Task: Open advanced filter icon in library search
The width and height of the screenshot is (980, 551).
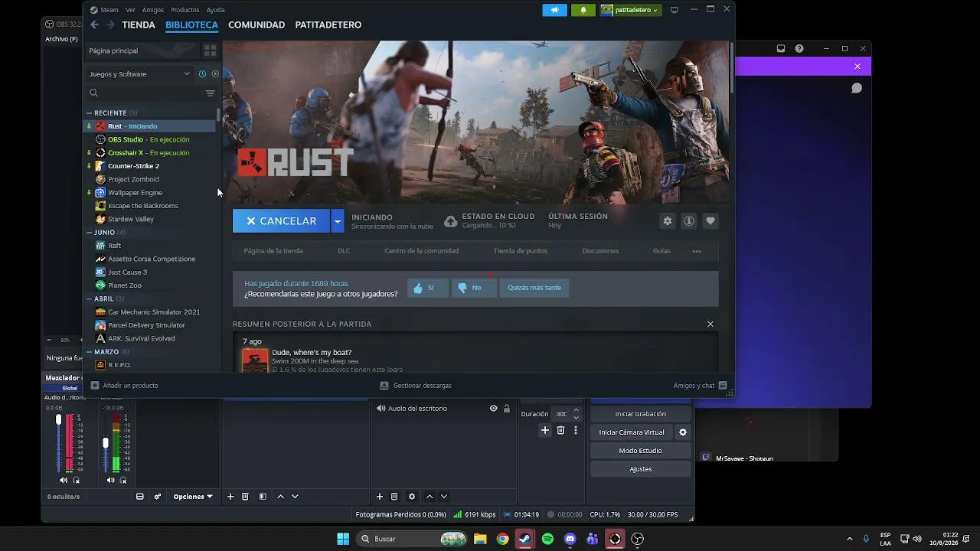Action: point(210,93)
